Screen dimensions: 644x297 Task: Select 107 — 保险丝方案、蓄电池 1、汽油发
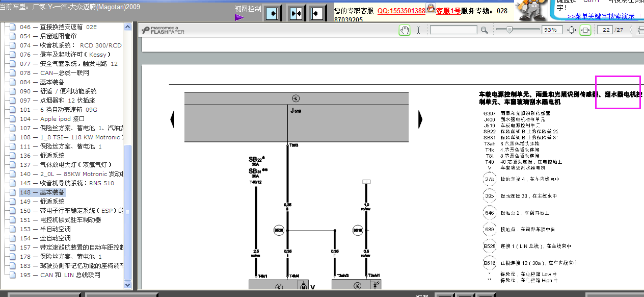(x=71, y=128)
